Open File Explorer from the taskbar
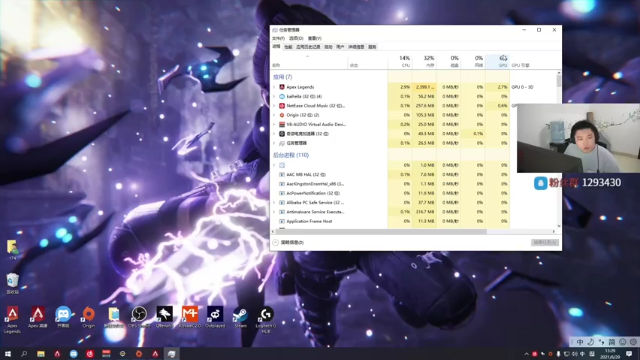 [x=41, y=353]
